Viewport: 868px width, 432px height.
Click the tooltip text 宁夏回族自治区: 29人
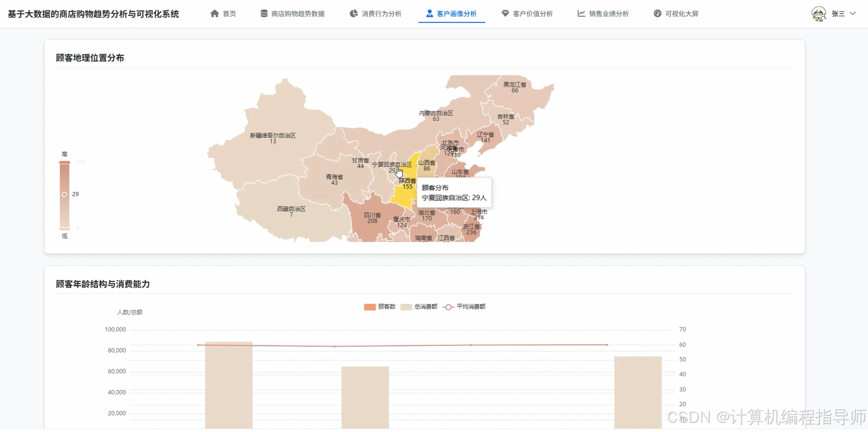click(x=454, y=198)
